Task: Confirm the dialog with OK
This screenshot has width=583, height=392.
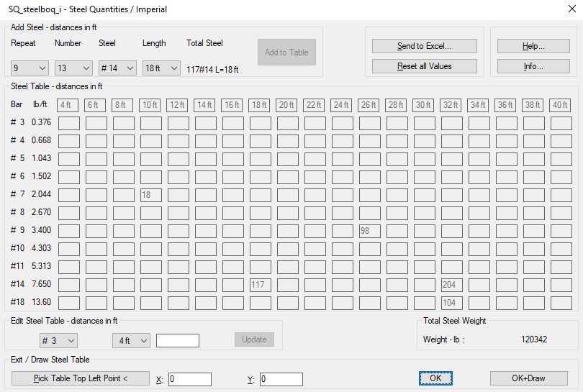Action: [435, 378]
